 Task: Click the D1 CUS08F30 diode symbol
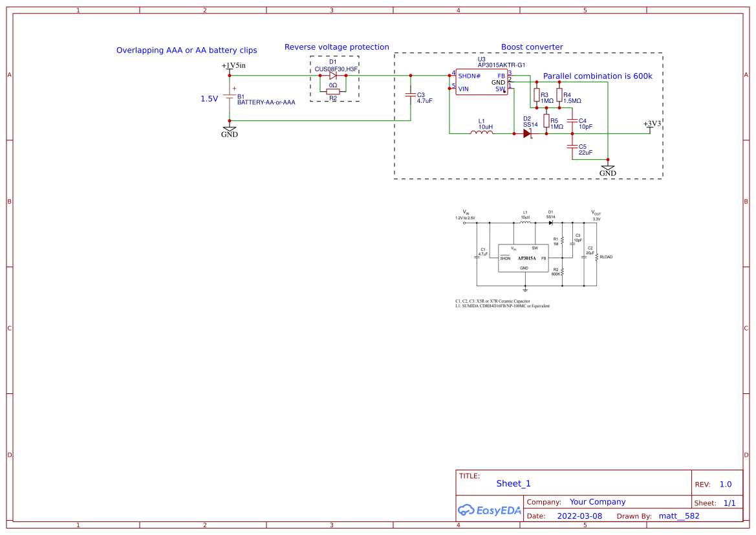click(333, 74)
